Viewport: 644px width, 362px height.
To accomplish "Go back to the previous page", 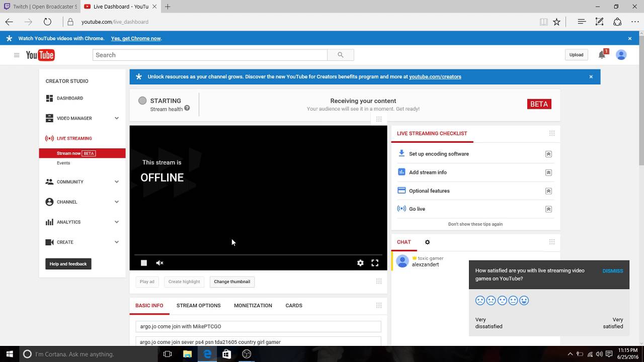I will (x=9, y=22).
